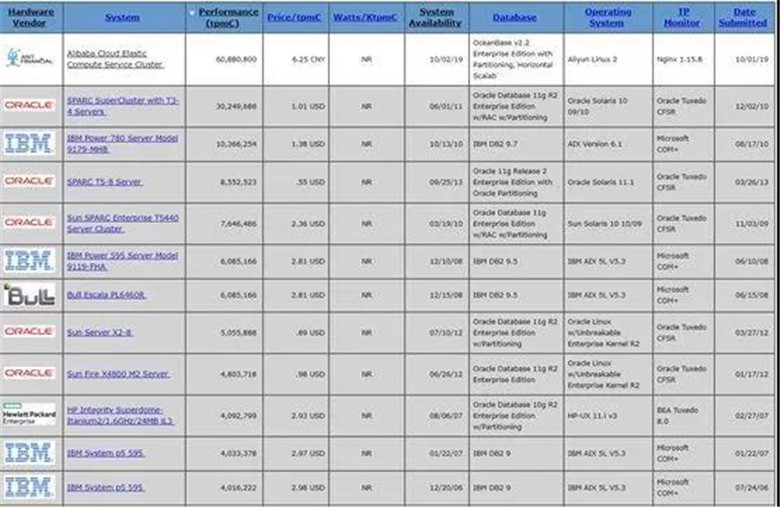780x507 pixels.
Task: Click Oracle logo next to SPARC T5-8 Server
Action: click(x=30, y=181)
